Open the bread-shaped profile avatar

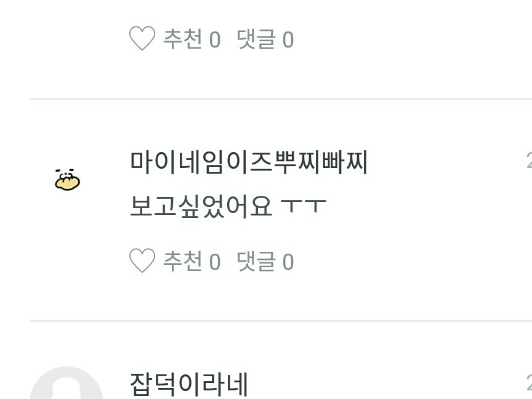[x=67, y=179]
